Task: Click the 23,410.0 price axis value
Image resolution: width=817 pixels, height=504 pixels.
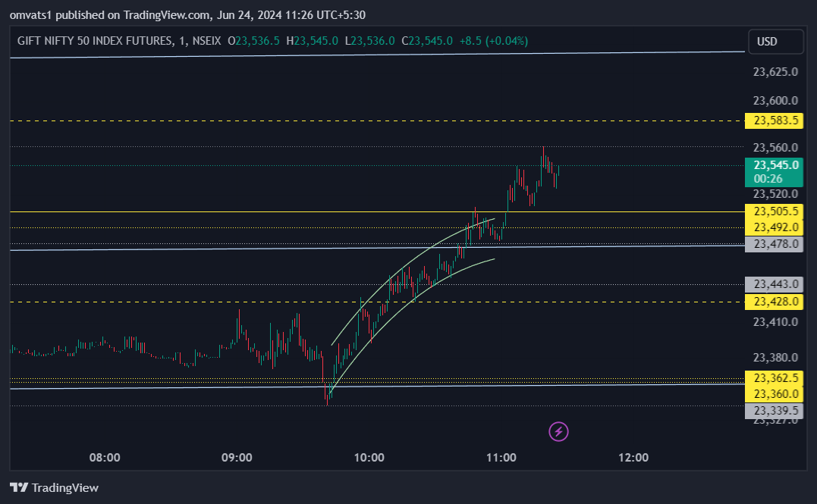Action: 775,322
